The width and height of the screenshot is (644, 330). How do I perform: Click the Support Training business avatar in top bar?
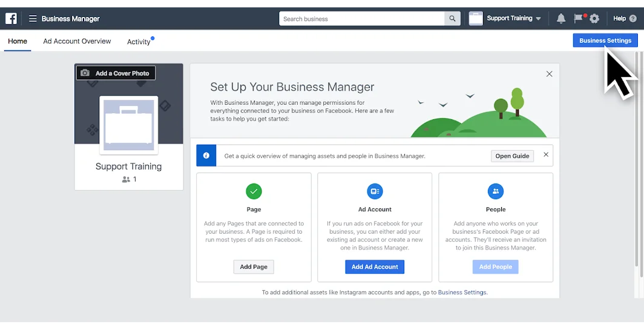[476, 19]
